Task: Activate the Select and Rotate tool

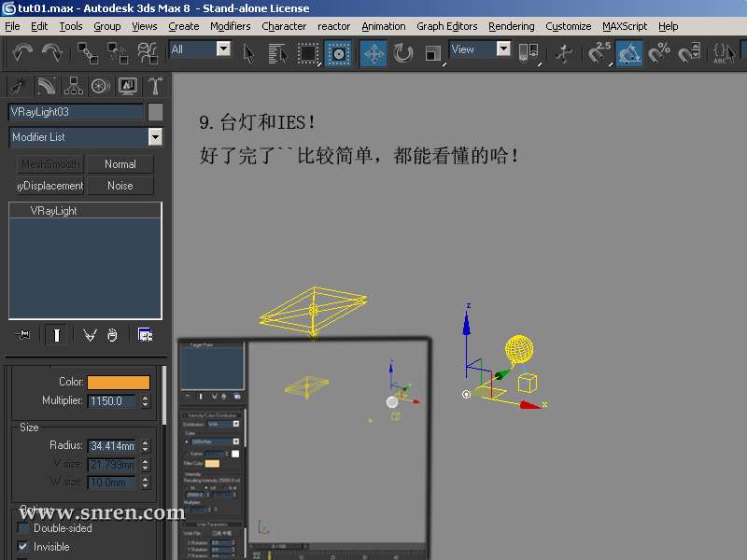Action: 403,53
